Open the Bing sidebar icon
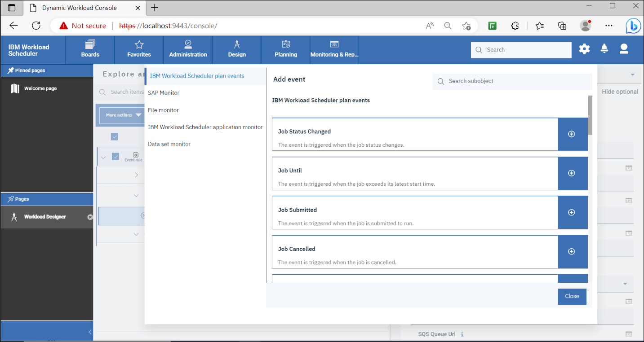Image resolution: width=644 pixels, height=342 pixels. pyautogui.click(x=634, y=26)
